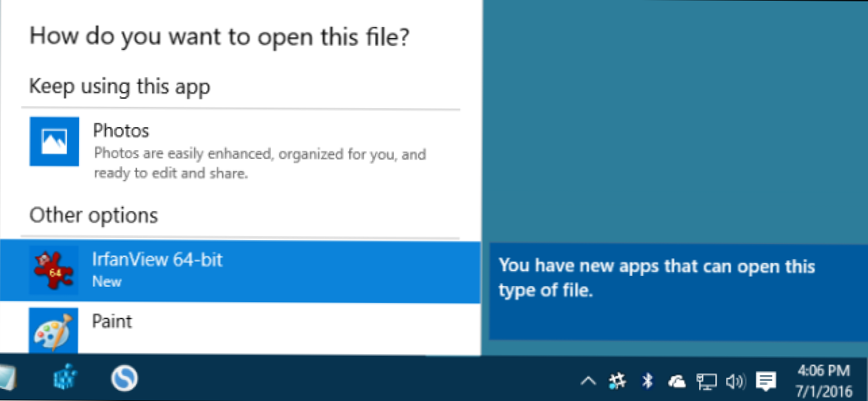Open the volume speaker control

pyautogui.click(x=735, y=381)
